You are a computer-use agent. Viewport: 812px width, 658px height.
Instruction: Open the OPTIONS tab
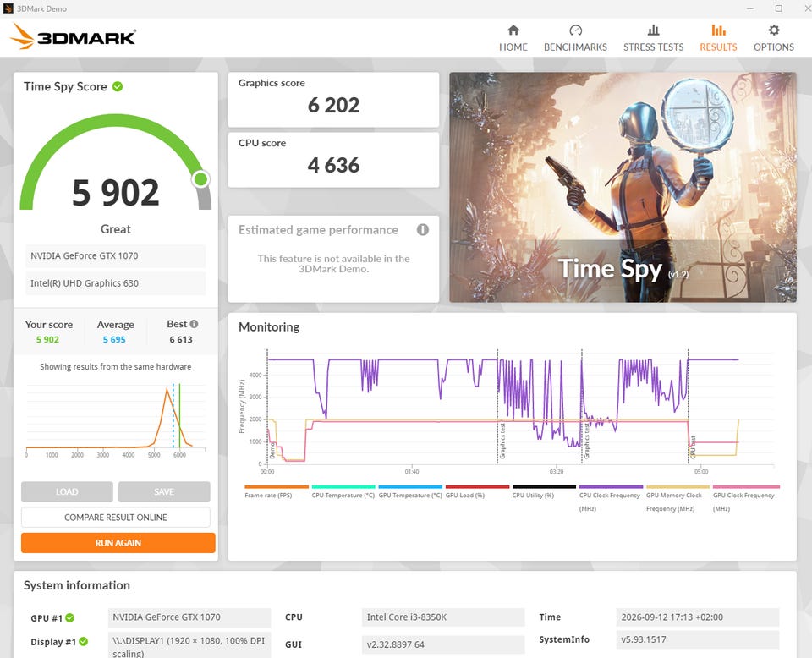click(774, 38)
